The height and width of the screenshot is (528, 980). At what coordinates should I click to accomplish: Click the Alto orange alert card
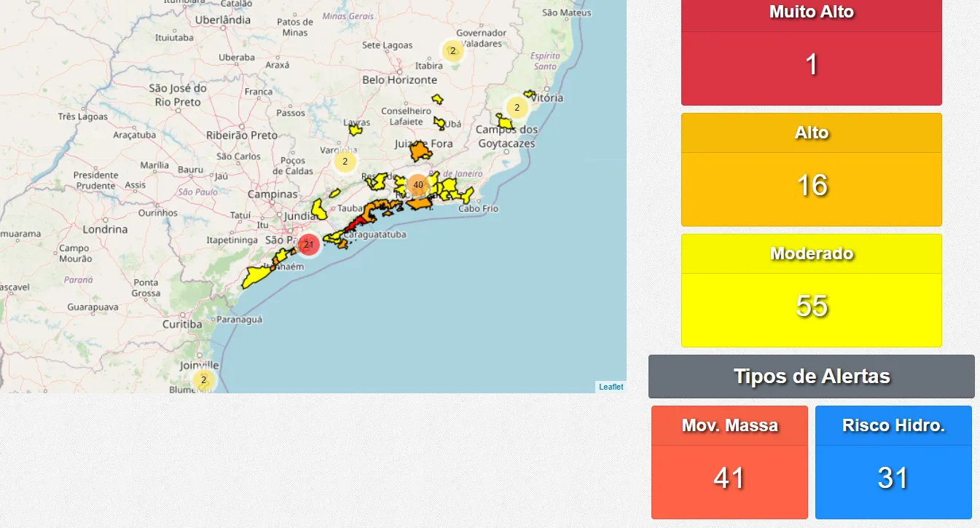click(x=812, y=170)
